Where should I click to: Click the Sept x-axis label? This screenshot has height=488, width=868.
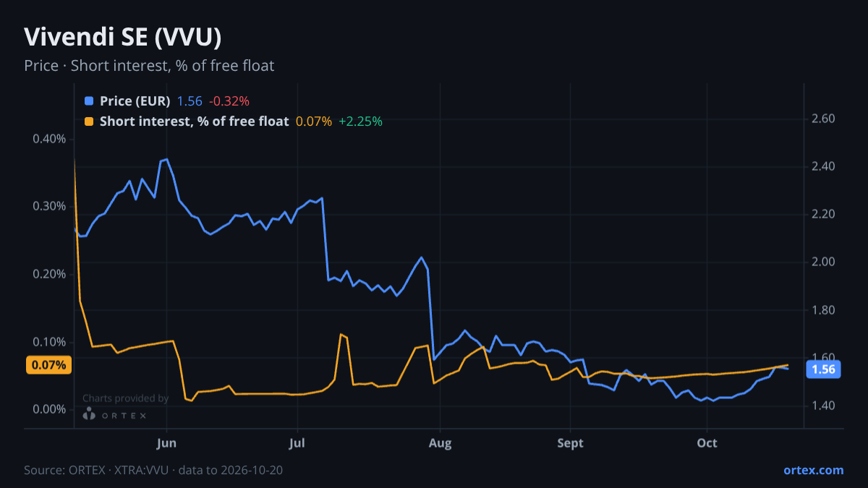pyautogui.click(x=570, y=443)
